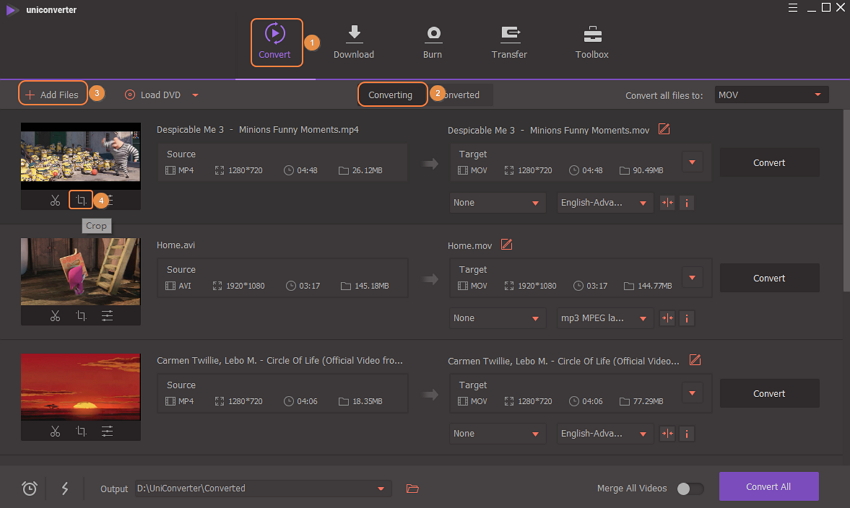Crop the Home.avi video

click(x=81, y=316)
